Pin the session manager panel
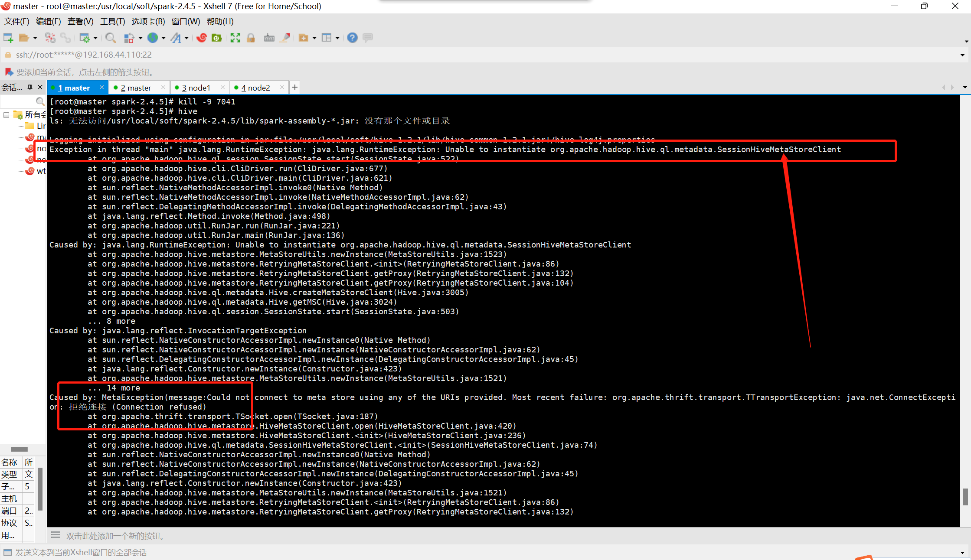This screenshot has height=560, width=971. [x=30, y=87]
